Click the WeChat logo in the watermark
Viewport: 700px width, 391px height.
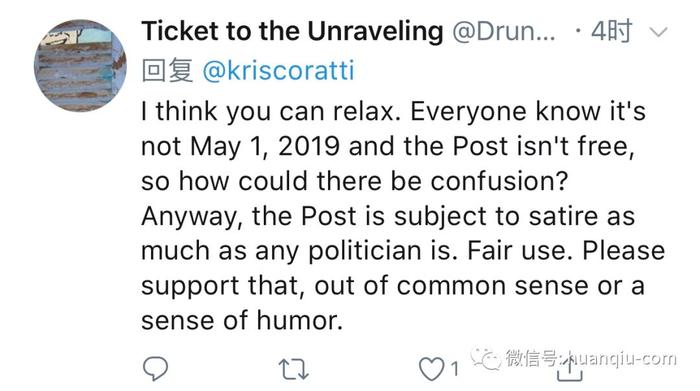coord(486,359)
